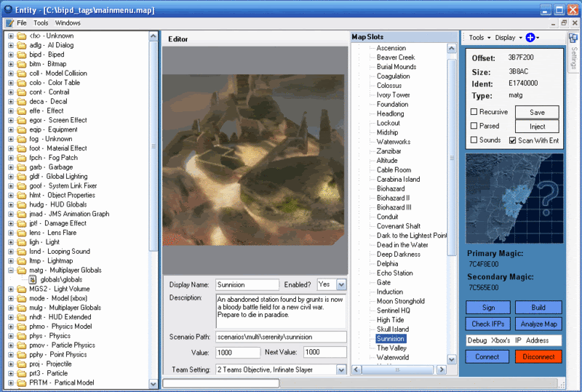Viewport: 582px width, 392px height.
Task: Click folder icon for ligh - Light
Action: pyautogui.click(x=22, y=242)
